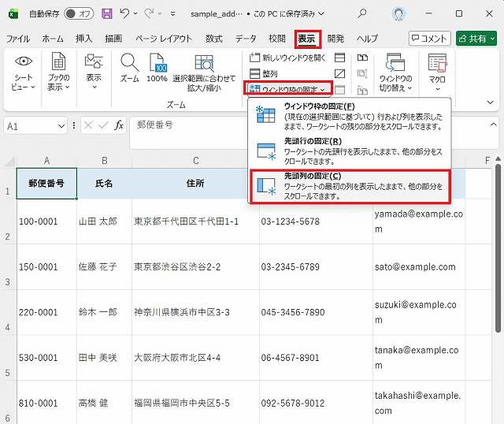
Task: Open the 開発 tab
Action: (335, 39)
